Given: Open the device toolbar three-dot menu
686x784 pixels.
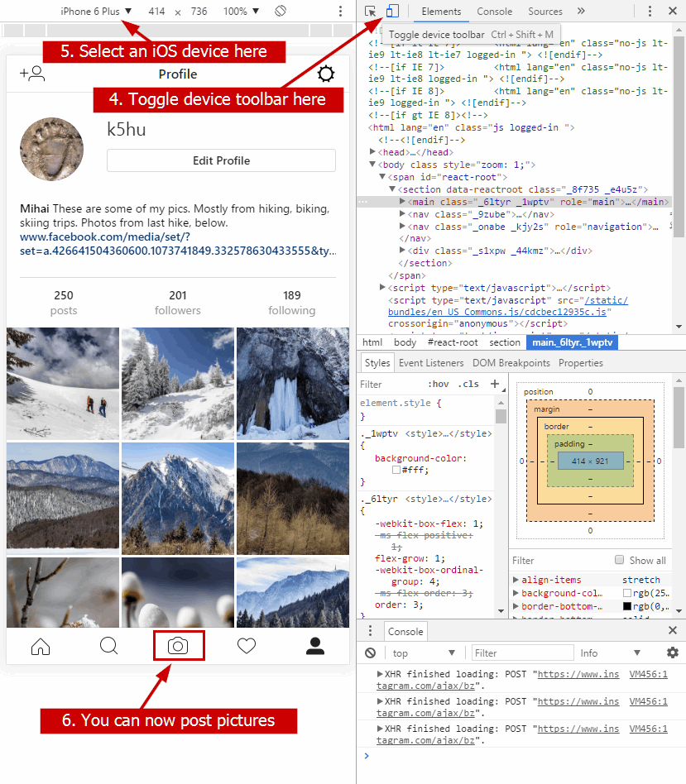Looking at the screenshot, I should pos(340,11).
